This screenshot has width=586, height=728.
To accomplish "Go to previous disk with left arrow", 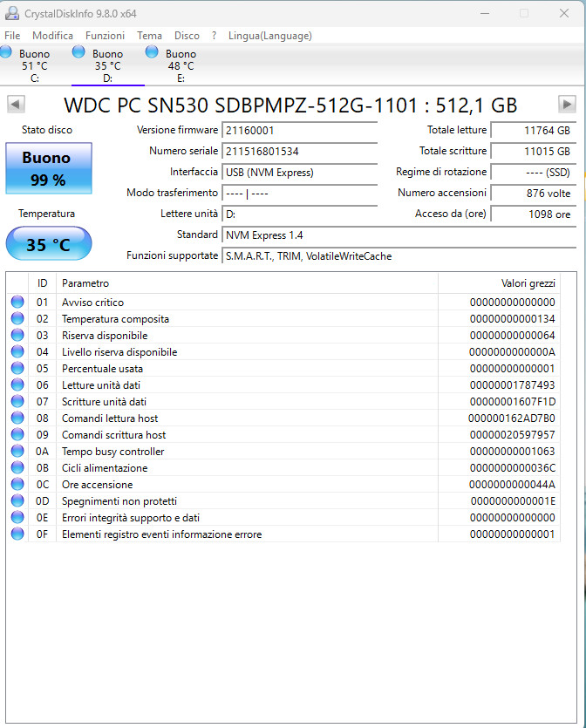I will pyautogui.click(x=16, y=104).
